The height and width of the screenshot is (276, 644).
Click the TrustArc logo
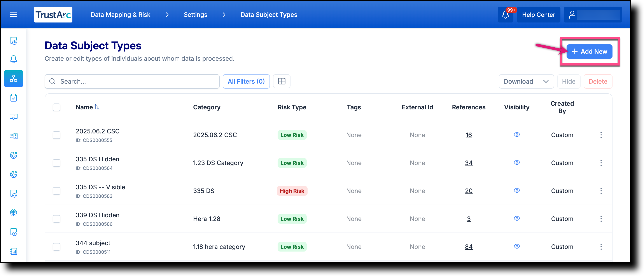click(53, 15)
